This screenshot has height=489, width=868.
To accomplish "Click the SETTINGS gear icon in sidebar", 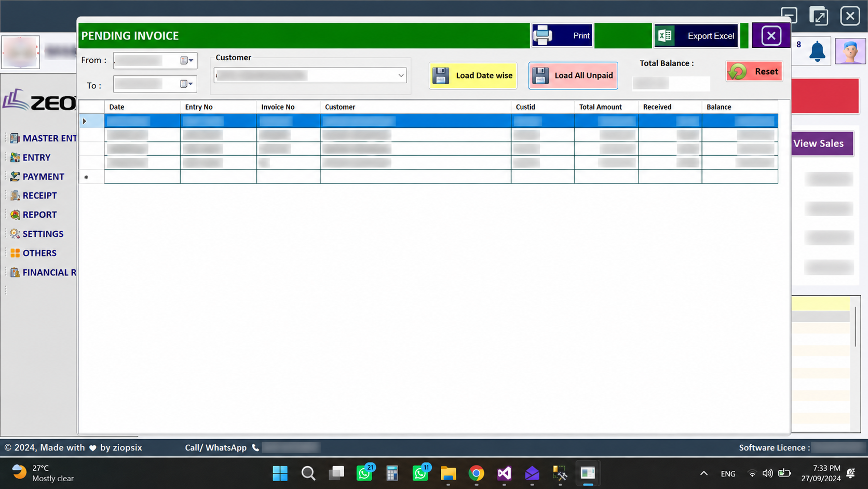I will [15, 234].
